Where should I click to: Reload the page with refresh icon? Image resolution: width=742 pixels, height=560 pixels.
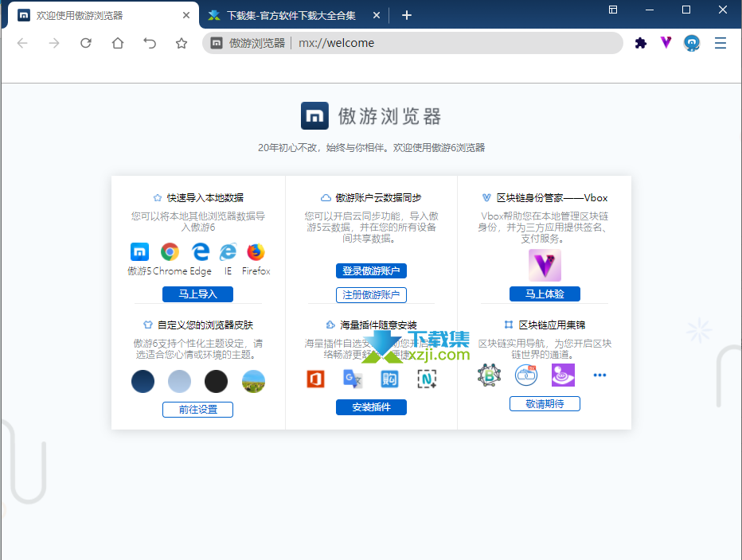86,43
